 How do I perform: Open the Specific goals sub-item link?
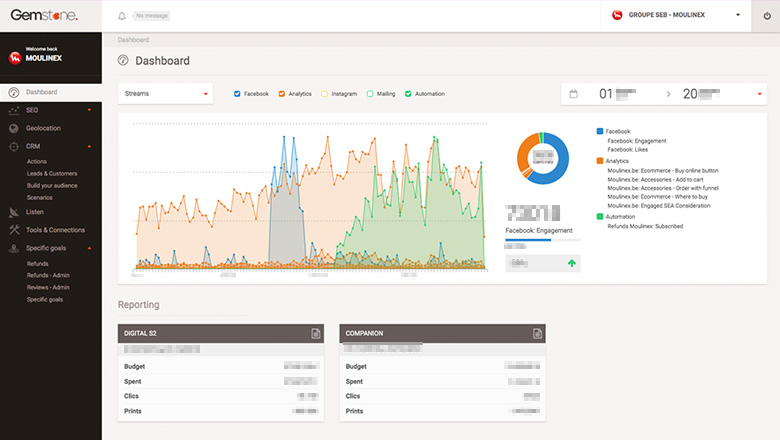pos(45,299)
